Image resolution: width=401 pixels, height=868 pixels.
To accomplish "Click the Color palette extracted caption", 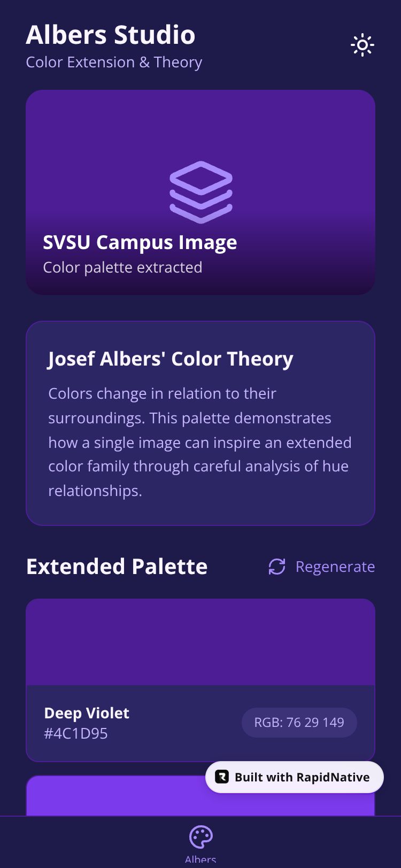I will coord(122,267).
